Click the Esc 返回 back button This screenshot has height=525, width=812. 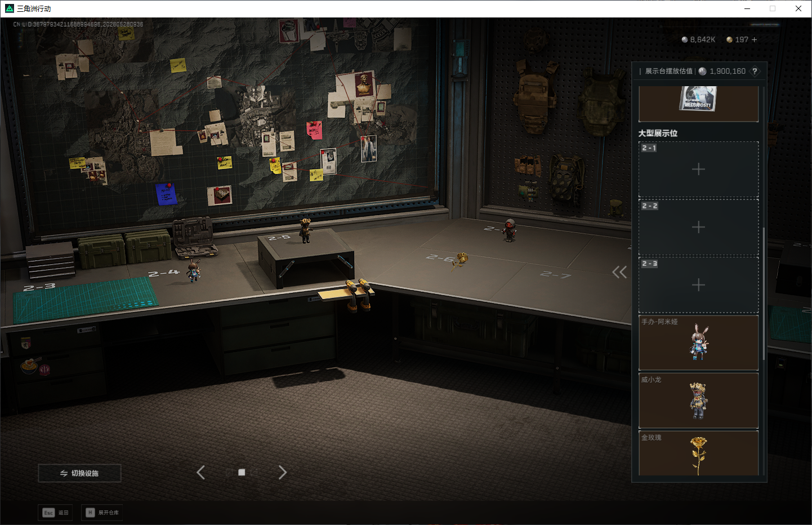[x=56, y=513]
